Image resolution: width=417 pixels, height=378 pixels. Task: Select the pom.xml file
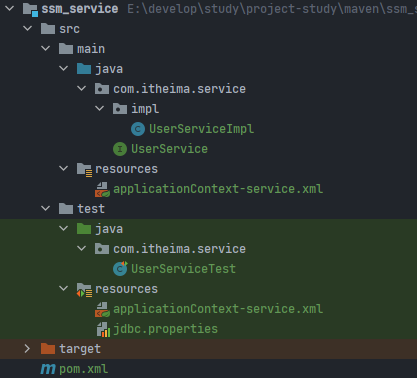tap(83, 369)
